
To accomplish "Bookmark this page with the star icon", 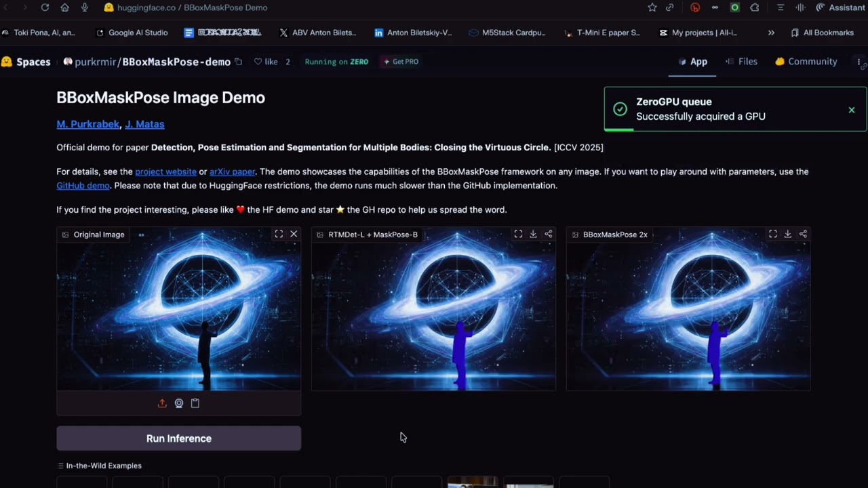I will pos(652,7).
